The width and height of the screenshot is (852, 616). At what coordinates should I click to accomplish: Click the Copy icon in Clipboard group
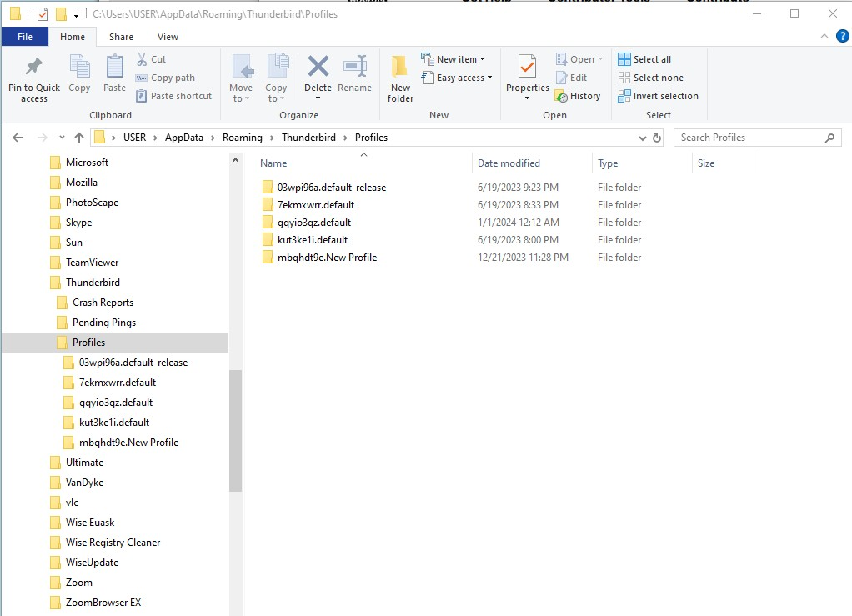(x=79, y=68)
